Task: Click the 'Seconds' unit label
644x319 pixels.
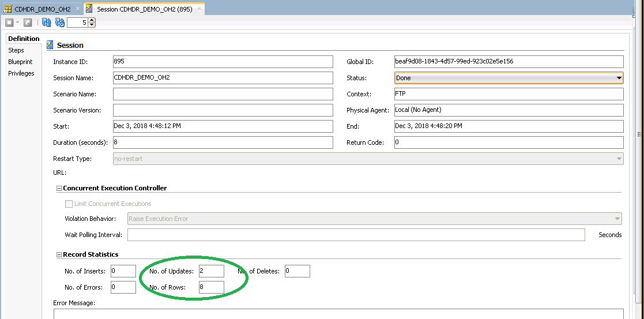Action: (x=610, y=235)
